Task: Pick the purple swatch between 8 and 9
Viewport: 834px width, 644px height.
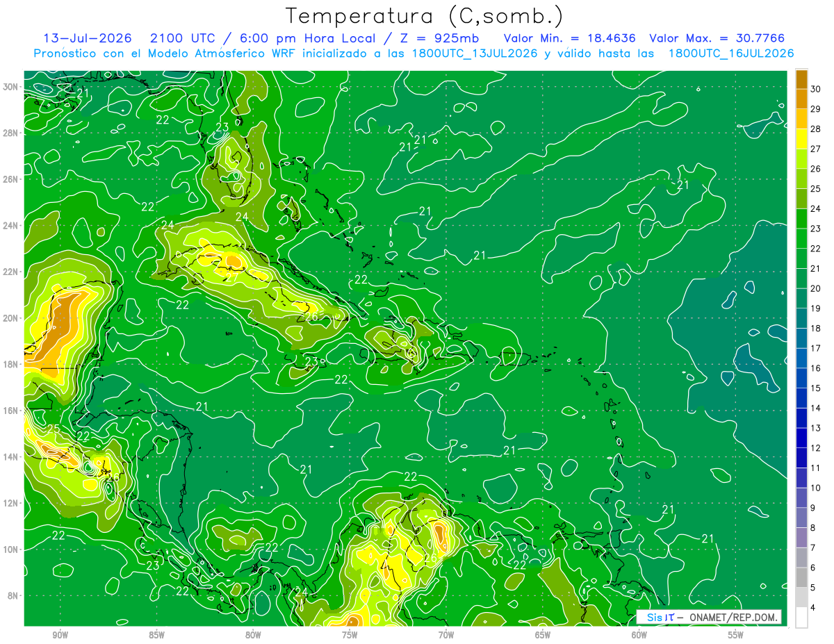Action: (801, 518)
